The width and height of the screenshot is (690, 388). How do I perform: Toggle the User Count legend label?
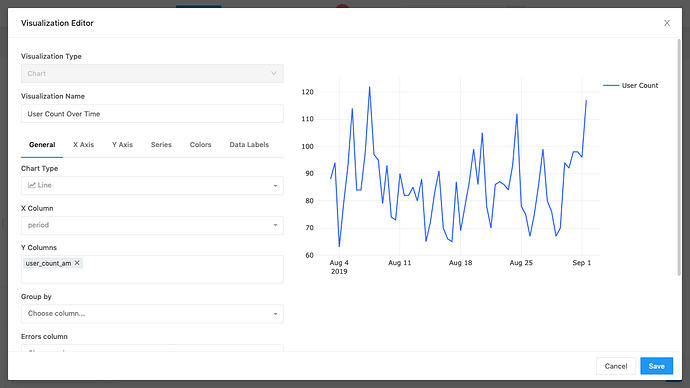(x=640, y=85)
